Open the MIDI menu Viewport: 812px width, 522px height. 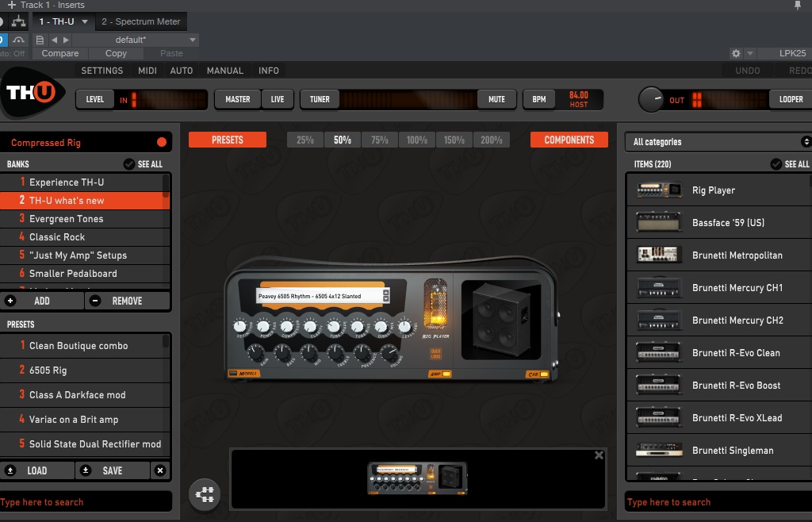coord(147,71)
